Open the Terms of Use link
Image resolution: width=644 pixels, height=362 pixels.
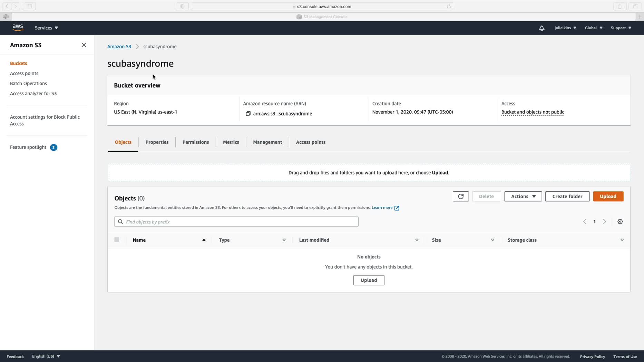[625, 356]
